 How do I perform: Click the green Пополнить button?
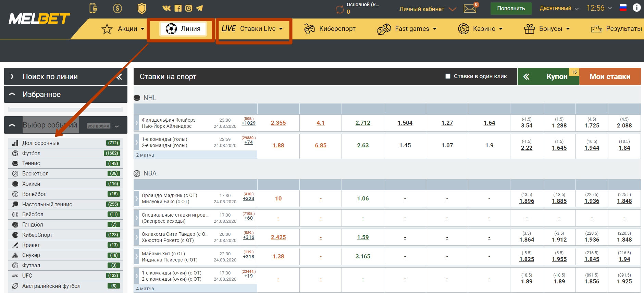coord(511,8)
